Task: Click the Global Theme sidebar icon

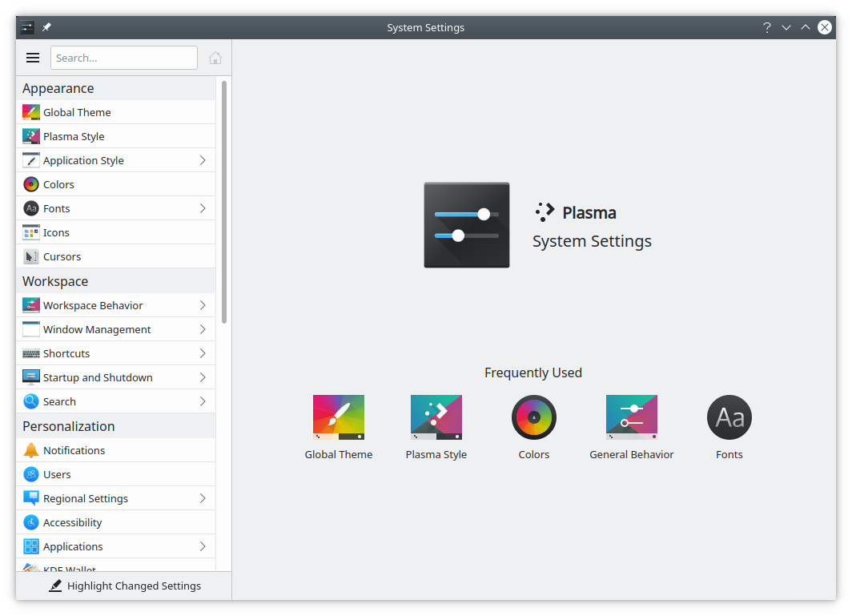Action: point(31,112)
